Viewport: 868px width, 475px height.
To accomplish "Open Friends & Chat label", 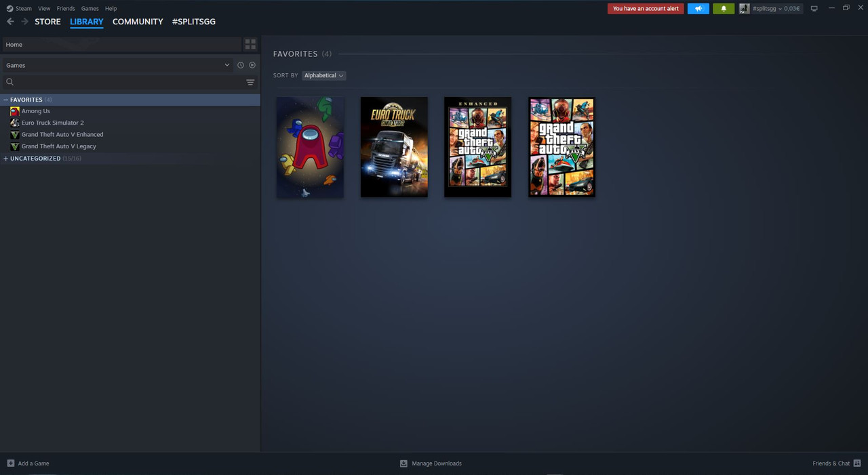I will coord(831,463).
